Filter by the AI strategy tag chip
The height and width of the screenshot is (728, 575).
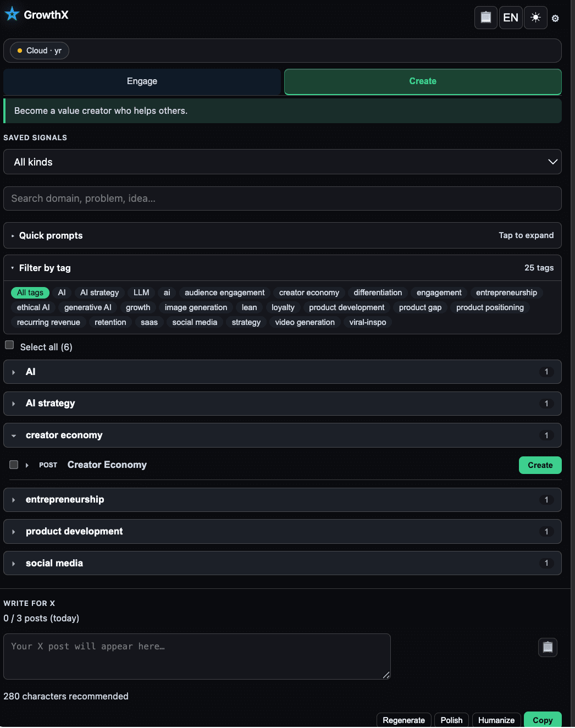click(99, 293)
